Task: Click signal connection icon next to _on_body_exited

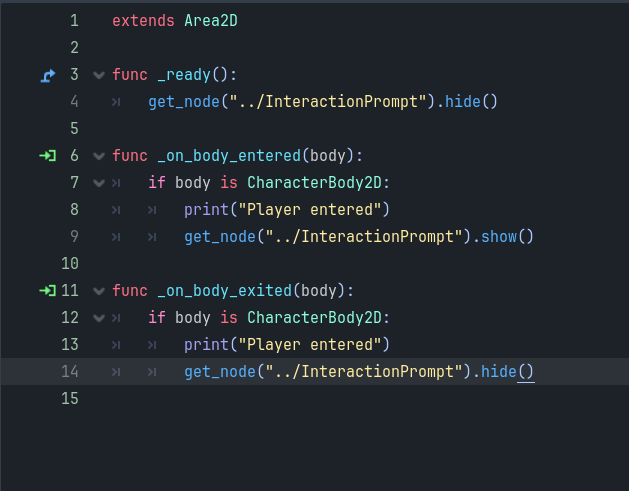Action: coord(47,291)
